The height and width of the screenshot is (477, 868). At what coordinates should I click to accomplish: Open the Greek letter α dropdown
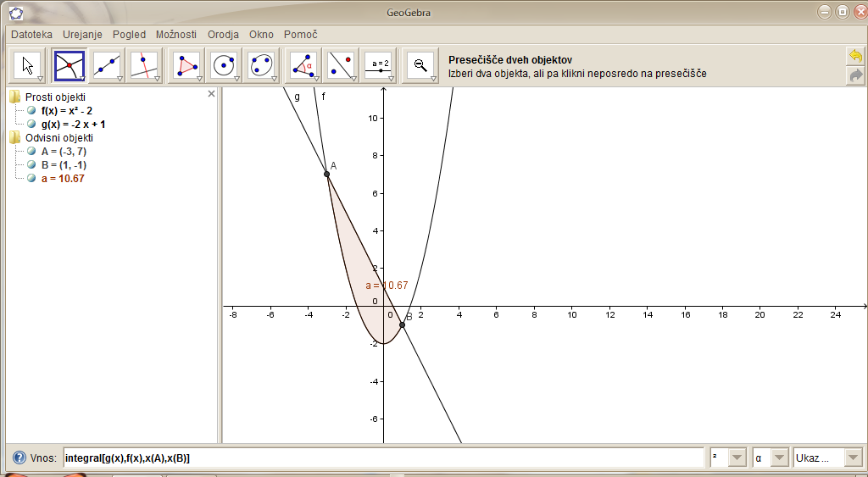779,458
